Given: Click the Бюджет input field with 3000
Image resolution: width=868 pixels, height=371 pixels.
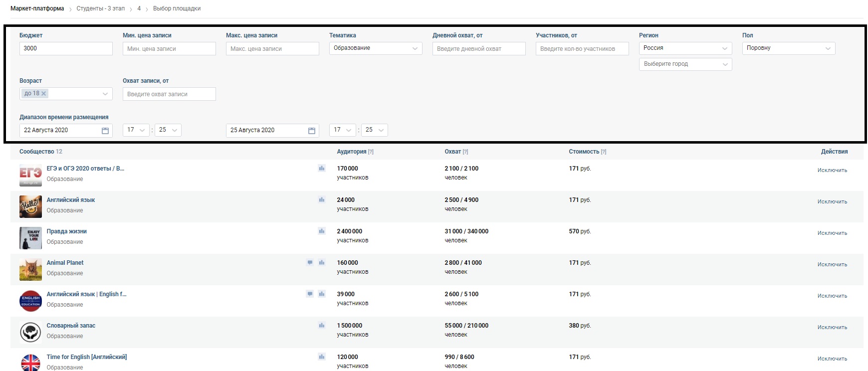Looking at the screenshot, I should [66, 48].
